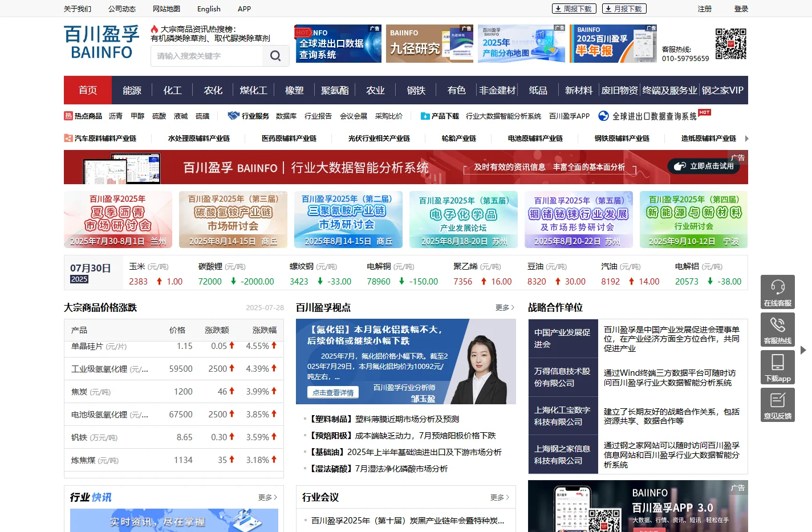Select the 首页 navigation tab
The width and height of the screenshot is (812, 532).
coord(88,90)
